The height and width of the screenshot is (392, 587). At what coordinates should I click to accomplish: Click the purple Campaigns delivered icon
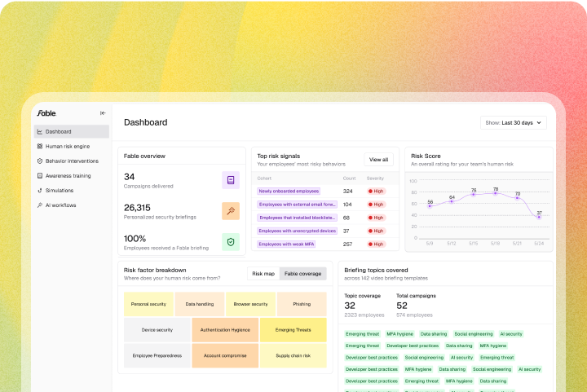pos(231,180)
